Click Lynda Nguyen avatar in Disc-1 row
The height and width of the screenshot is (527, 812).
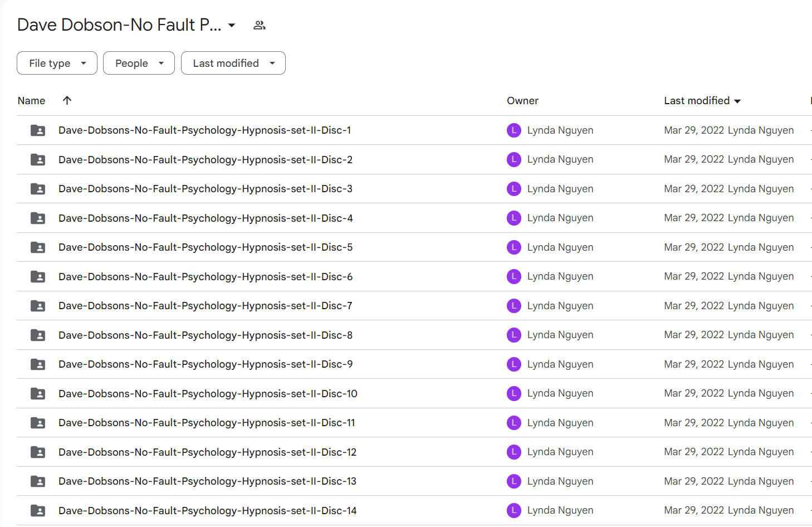[x=513, y=130]
